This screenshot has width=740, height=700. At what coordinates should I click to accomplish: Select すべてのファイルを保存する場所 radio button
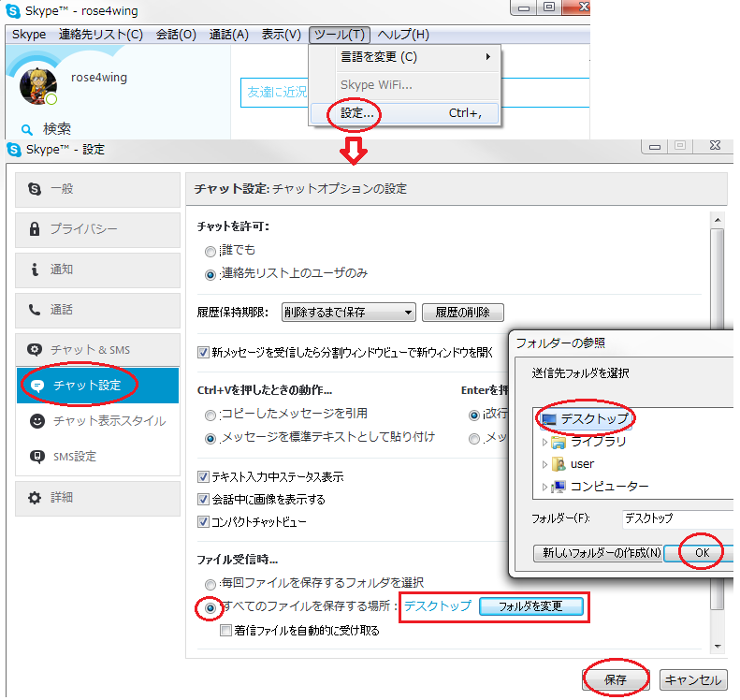tap(210, 608)
